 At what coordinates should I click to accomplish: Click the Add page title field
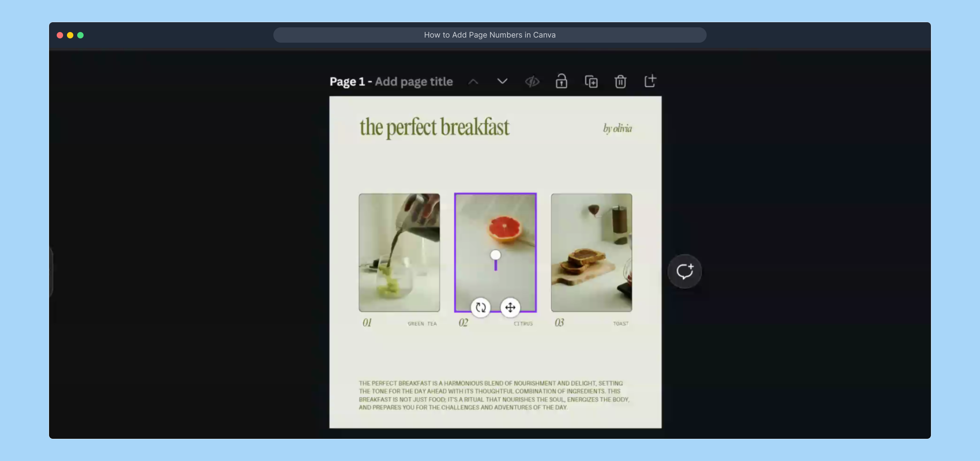tap(414, 82)
